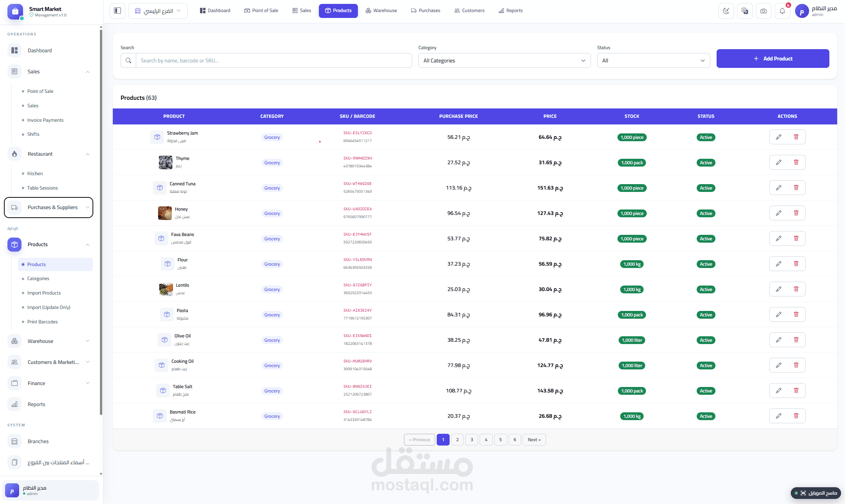Open the branch selector dropdown
Viewport: 845px width, 504px height.
pyautogui.click(x=158, y=11)
